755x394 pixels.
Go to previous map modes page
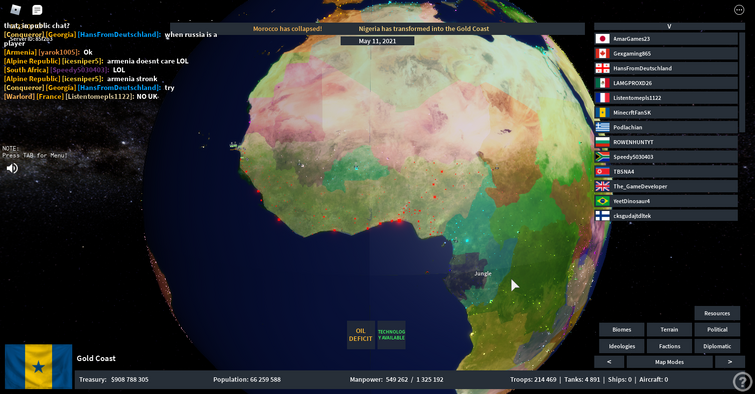click(609, 362)
